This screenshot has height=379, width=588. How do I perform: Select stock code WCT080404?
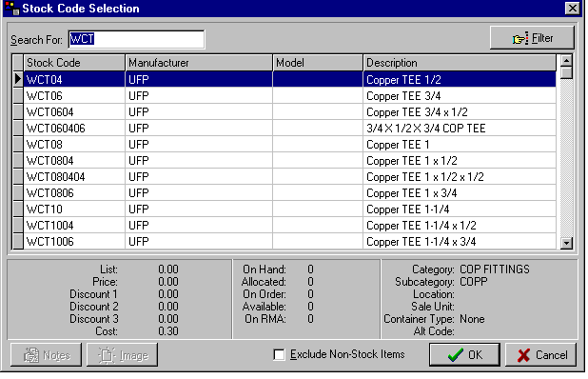click(56, 176)
